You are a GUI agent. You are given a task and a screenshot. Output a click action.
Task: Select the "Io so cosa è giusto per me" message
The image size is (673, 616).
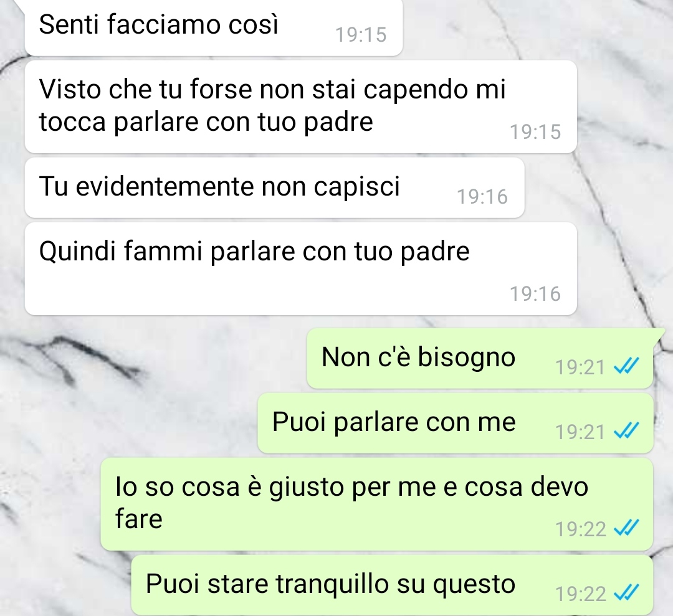tap(377, 504)
